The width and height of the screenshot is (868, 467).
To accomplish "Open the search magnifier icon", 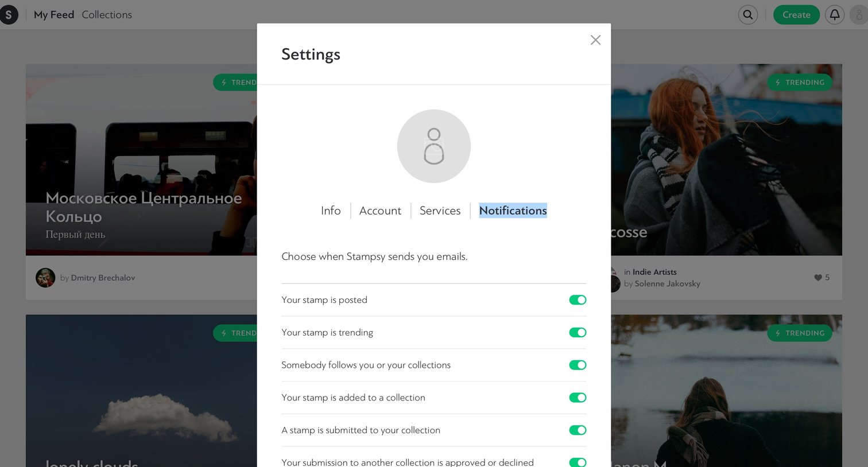I will pyautogui.click(x=747, y=15).
